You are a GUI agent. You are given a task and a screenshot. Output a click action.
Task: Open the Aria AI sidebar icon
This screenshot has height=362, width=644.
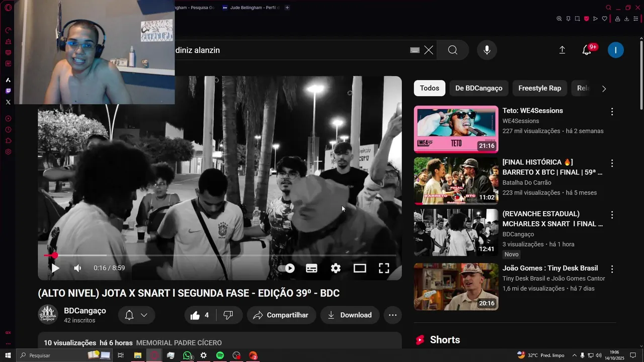tap(8, 80)
